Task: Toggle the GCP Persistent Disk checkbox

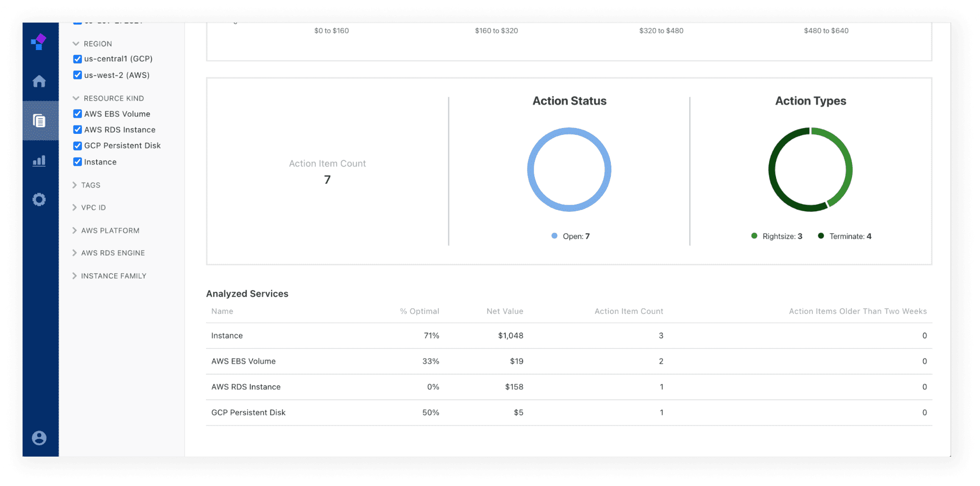Action: (x=77, y=146)
